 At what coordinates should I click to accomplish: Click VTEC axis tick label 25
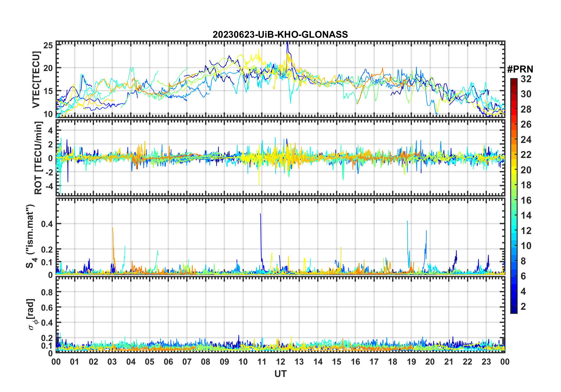point(48,45)
